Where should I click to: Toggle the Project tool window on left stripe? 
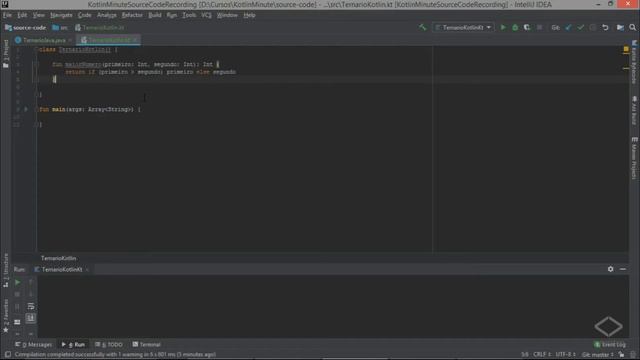6,54
